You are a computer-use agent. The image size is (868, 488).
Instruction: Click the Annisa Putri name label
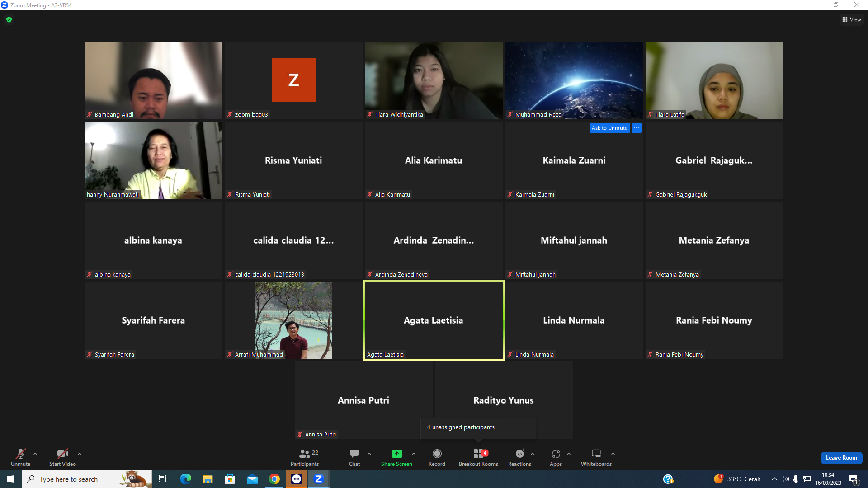320,435
